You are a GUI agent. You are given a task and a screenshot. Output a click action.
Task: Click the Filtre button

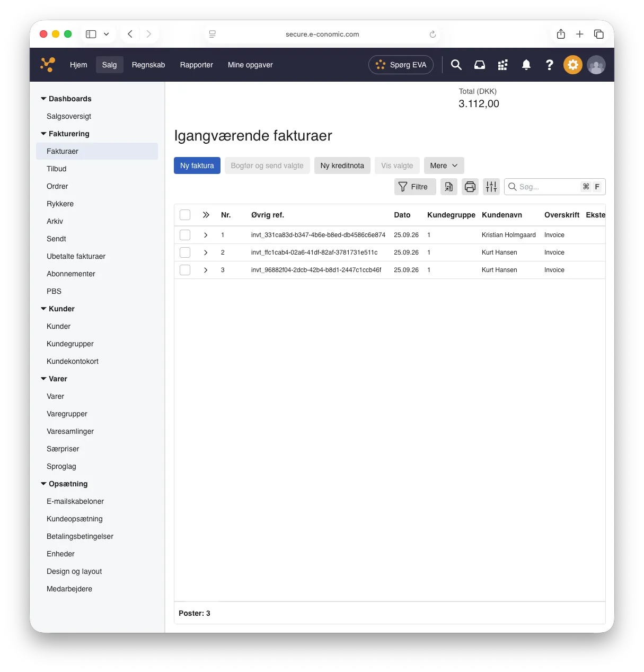(415, 187)
